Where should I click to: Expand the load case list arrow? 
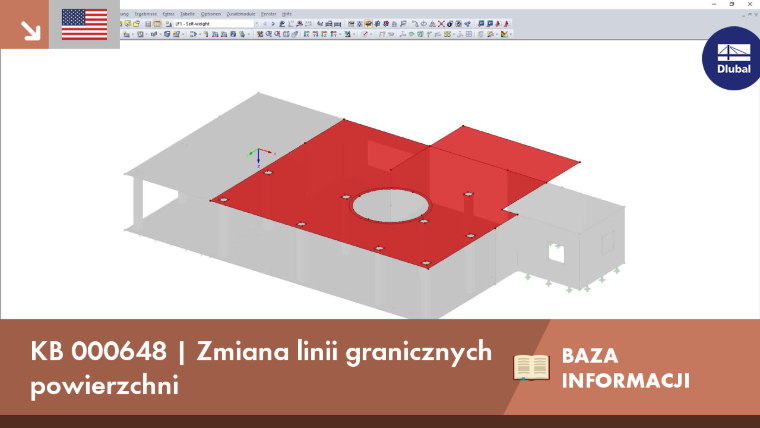[x=256, y=24]
